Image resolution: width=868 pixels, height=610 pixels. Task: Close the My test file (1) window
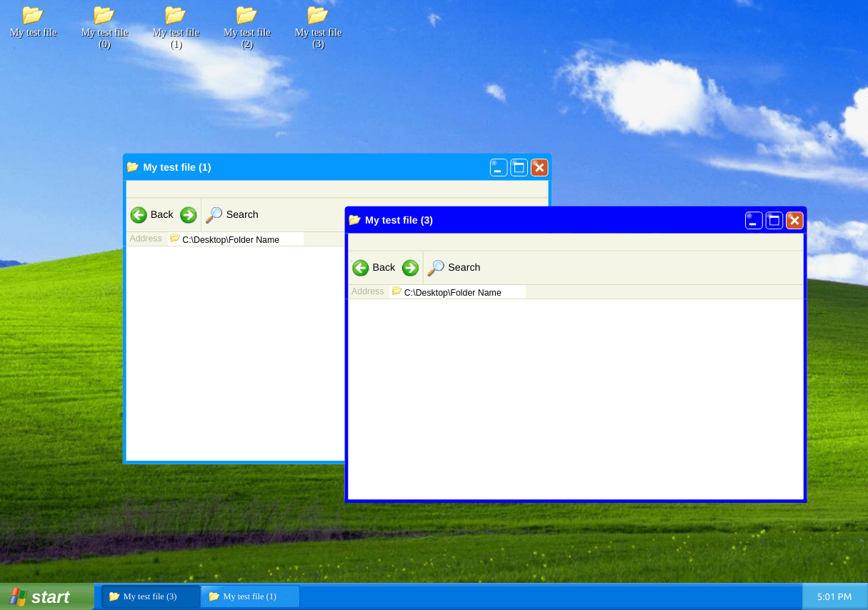tap(539, 167)
